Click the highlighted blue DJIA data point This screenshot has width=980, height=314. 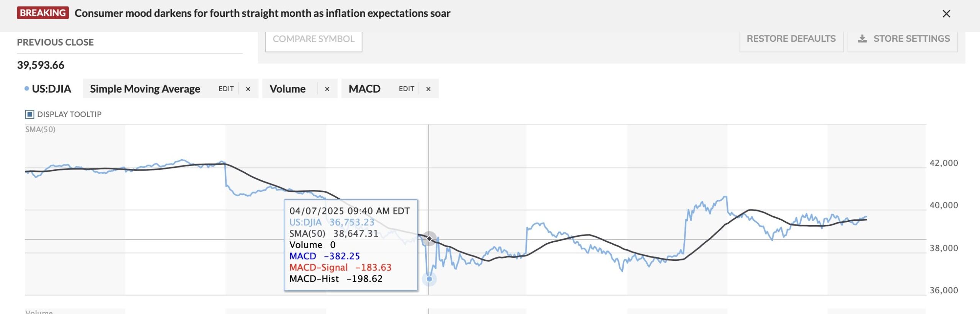(x=429, y=279)
